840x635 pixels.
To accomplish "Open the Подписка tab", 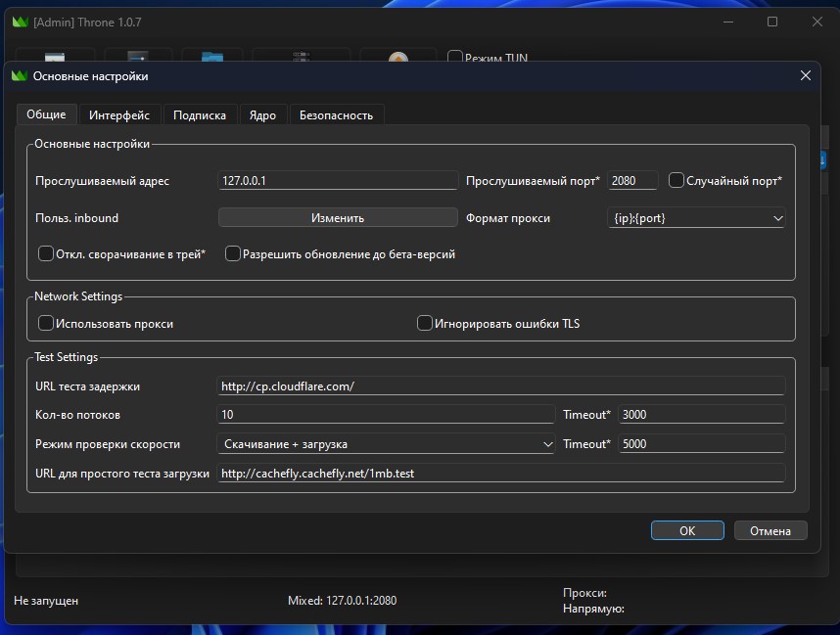I will pyautogui.click(x=200, y=114).
